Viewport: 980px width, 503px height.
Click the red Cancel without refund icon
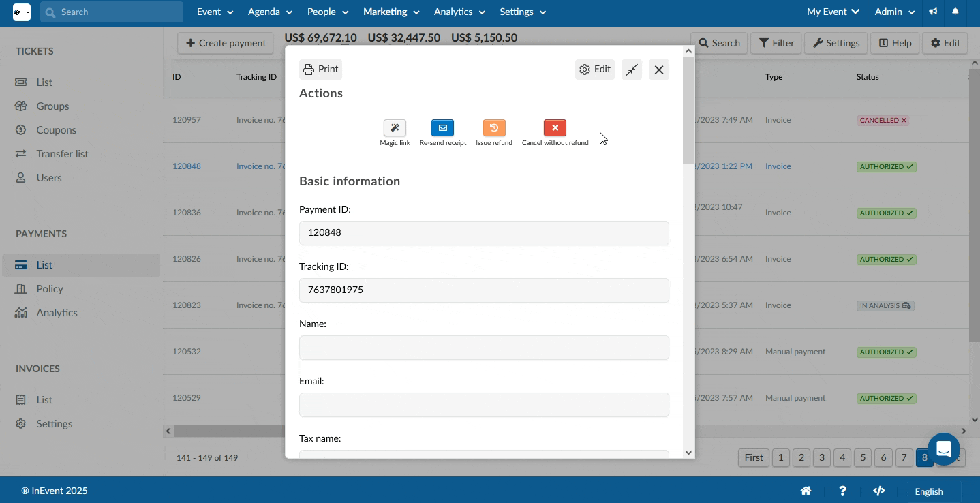(x=555, y=127)
